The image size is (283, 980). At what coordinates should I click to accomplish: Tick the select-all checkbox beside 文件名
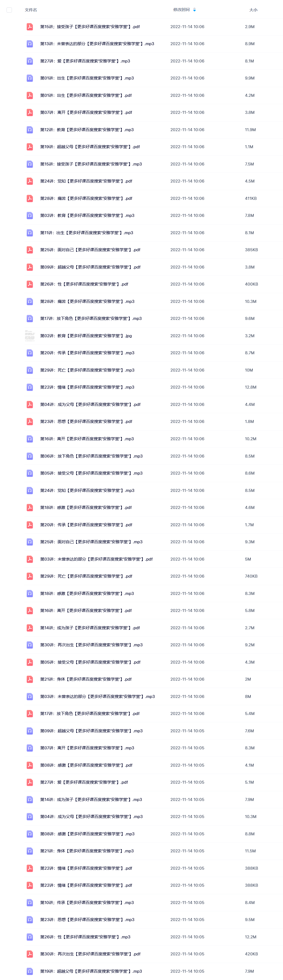pyautogui.click(x=9, y=10)
